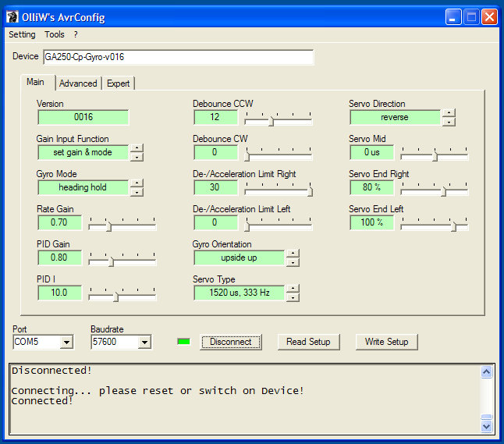Open the Tools menu
504x444 pixels.
(x=55, y=34)
